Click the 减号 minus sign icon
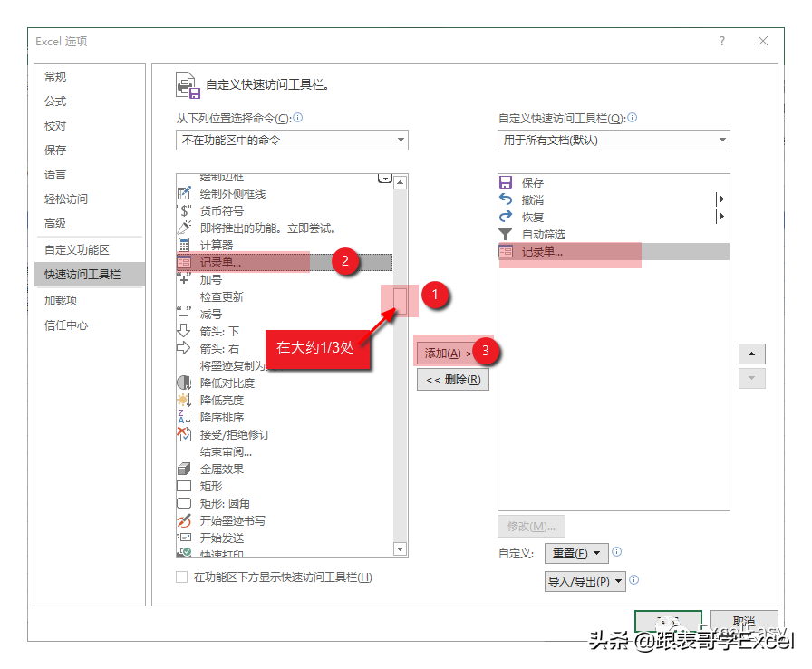The image size is (812, 669). [x=184, y=314]
